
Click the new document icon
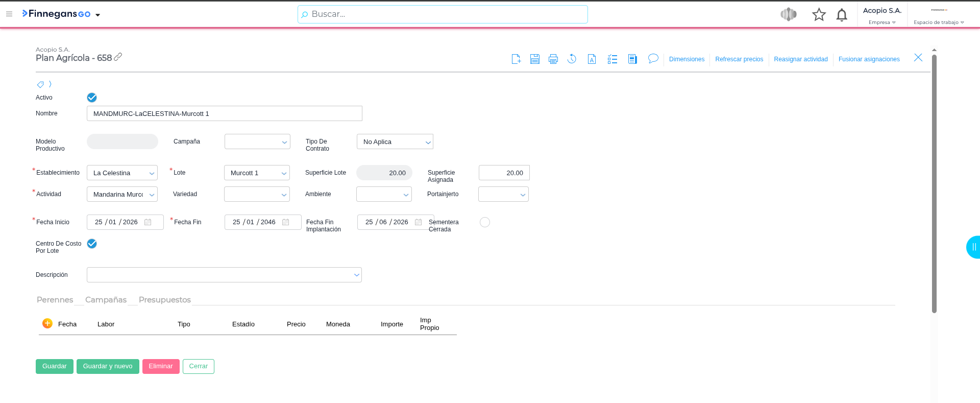pyautogui.click(x=516, y=59)
